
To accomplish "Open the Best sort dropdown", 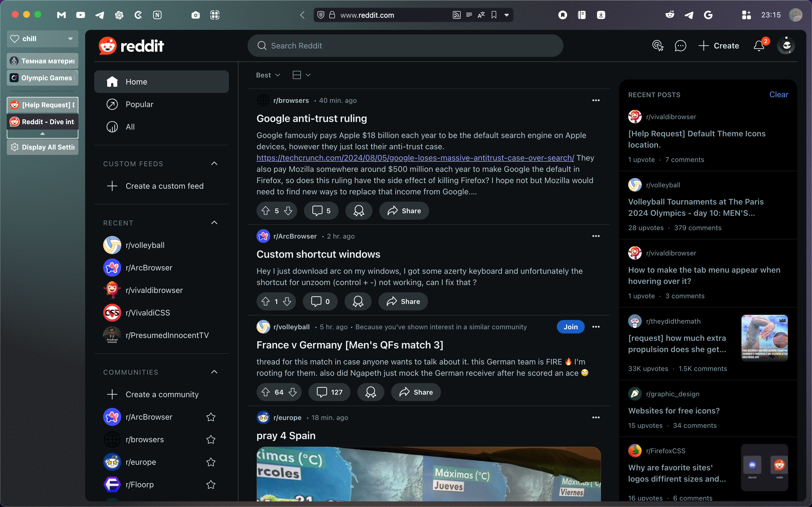I will pyautogui.click(x=268, y=75).
